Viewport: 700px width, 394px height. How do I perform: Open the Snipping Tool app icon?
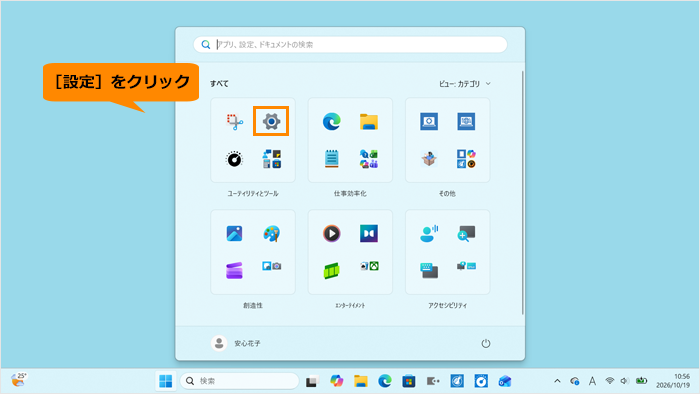[x=234, y=121]
